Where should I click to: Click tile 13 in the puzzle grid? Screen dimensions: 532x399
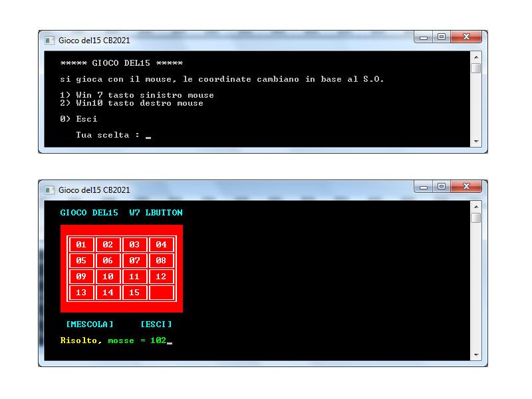point(81,293)
